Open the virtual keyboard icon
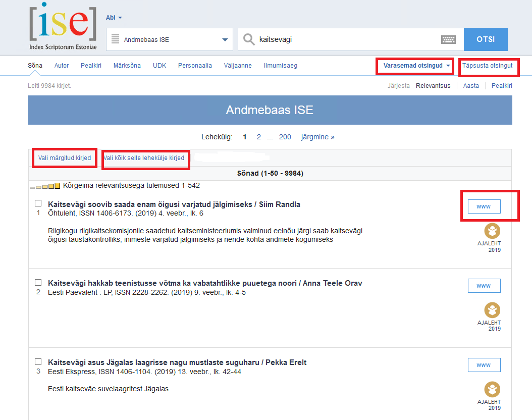The height and width of the screenshot is (420, 532). pos(448,40)
